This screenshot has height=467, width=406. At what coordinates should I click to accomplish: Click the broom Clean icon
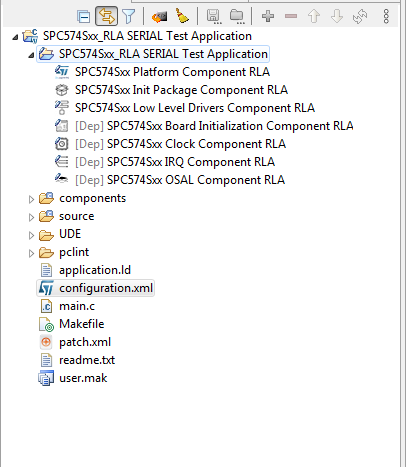pyautogui.click(x=182, y=16)
